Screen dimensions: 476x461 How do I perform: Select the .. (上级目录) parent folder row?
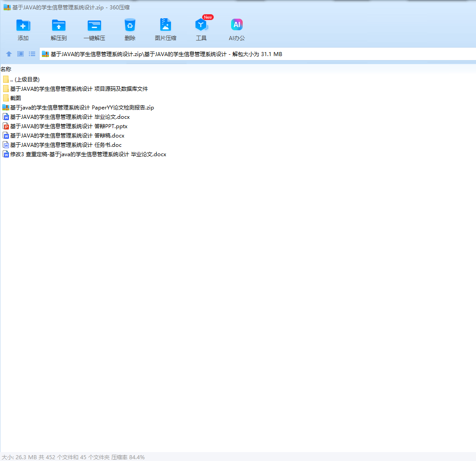pos(21,80)
